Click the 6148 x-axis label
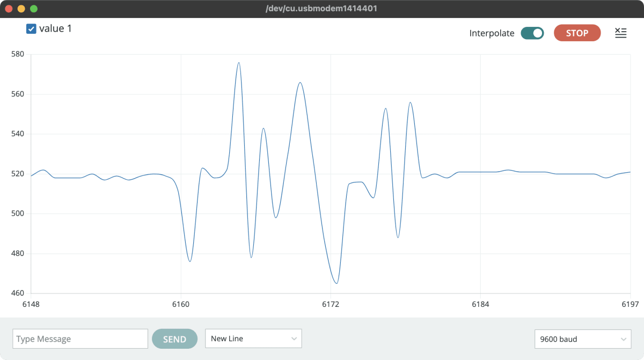Image resolution: width=644 pixels, height=360 pixels. 31,304
